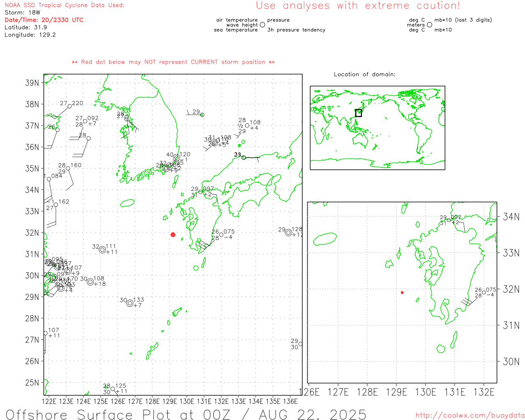
Task: Select the 'Date/Time: 20/2330 UTC' text
Action: (x=44, y=20)
